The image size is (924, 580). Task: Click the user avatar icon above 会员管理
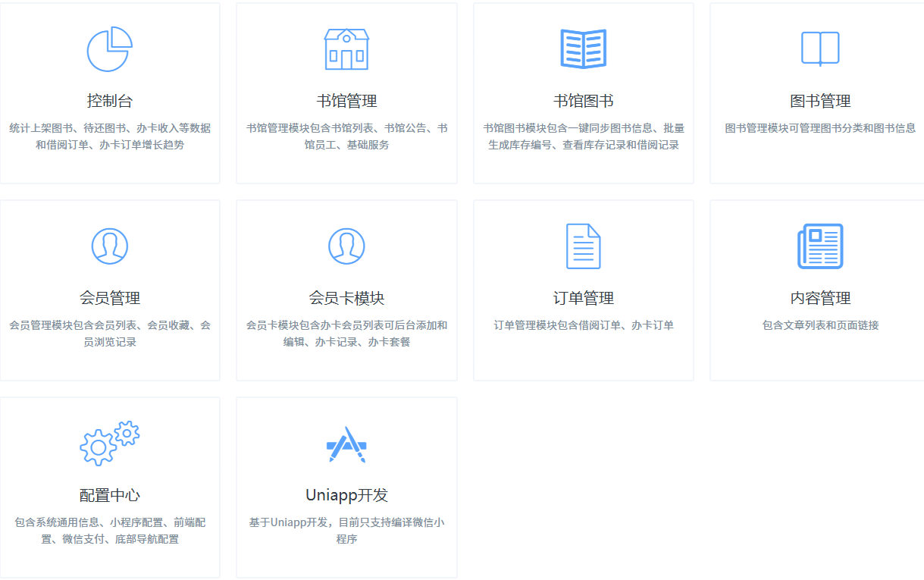click(110, 246)
